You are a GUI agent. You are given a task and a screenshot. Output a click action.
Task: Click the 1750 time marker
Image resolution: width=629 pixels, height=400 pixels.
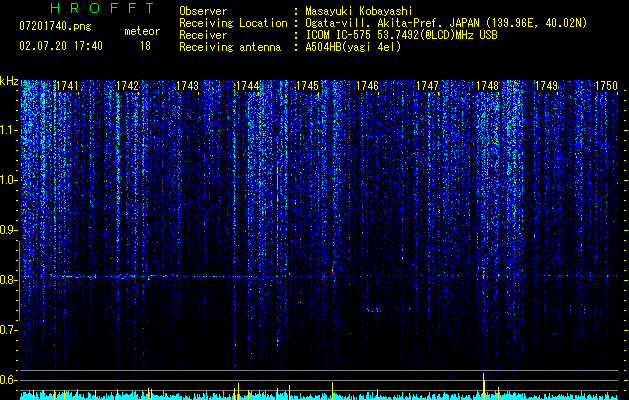606,85
